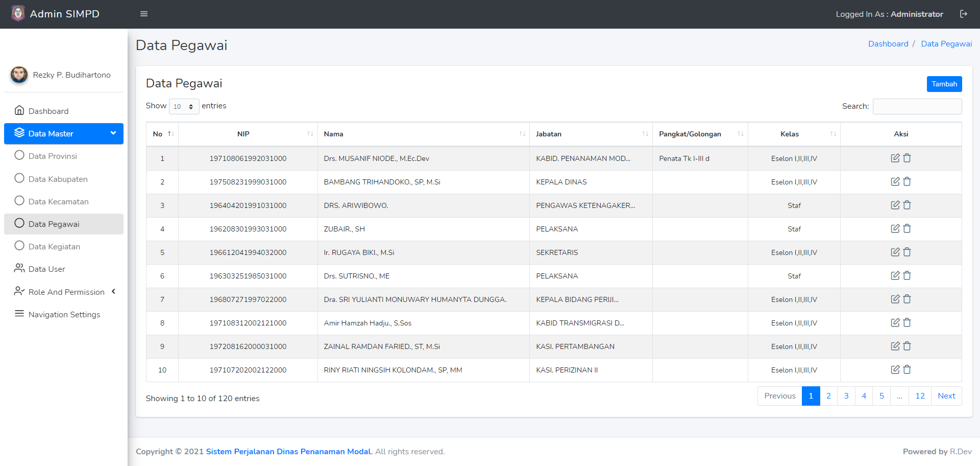Click the logout icon in top bar

(963, 14)
